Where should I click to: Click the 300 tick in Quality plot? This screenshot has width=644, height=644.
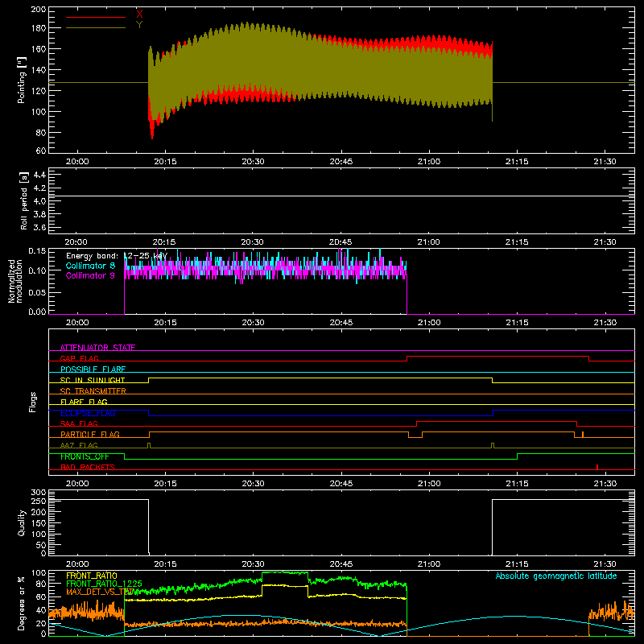[x=39, y=493]
